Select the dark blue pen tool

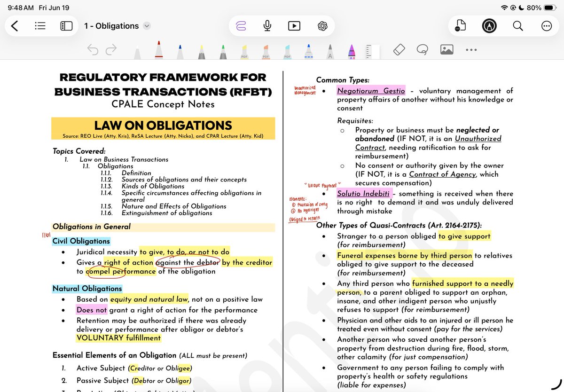point(180,51)
